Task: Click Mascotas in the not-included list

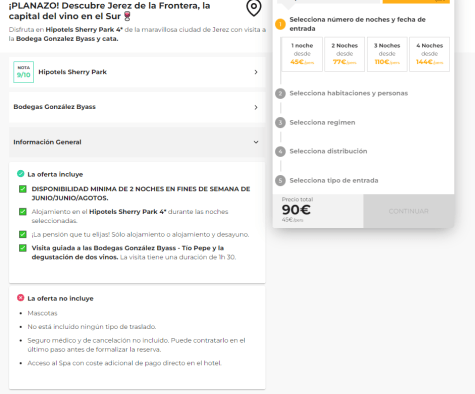Action: pyautogui.click(x=42, y=313)
